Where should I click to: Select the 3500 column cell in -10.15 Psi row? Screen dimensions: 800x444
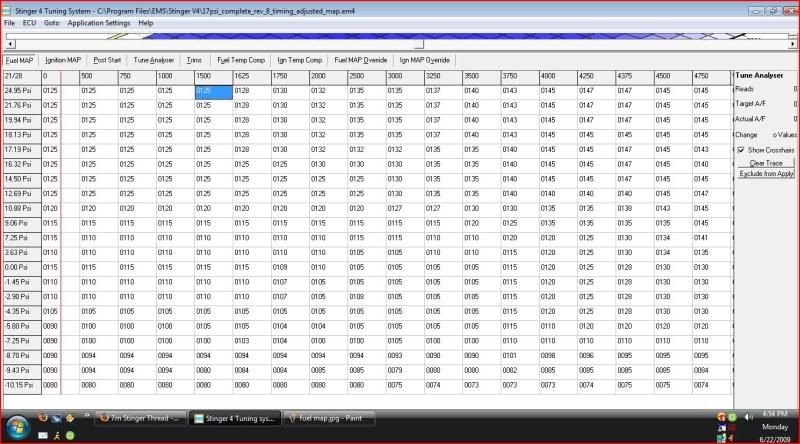pyautogui.click(x=482, y=385)
